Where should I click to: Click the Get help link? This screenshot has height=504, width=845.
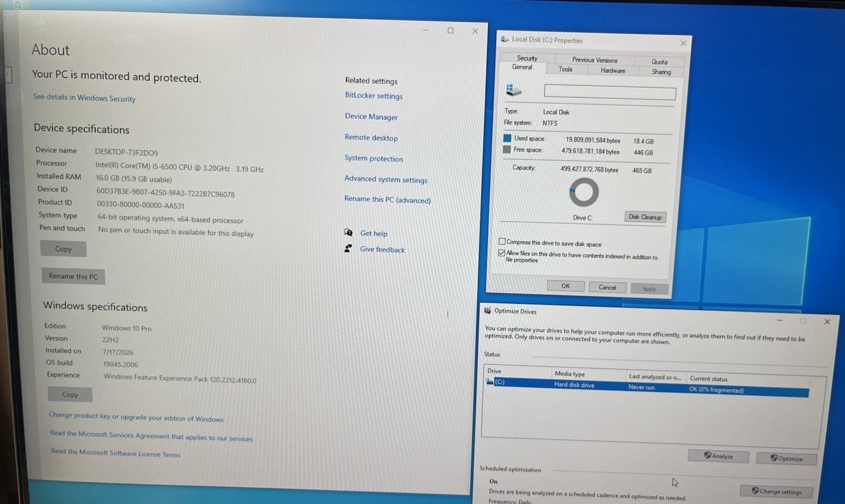pyautogui.click(x=373, y=234)
